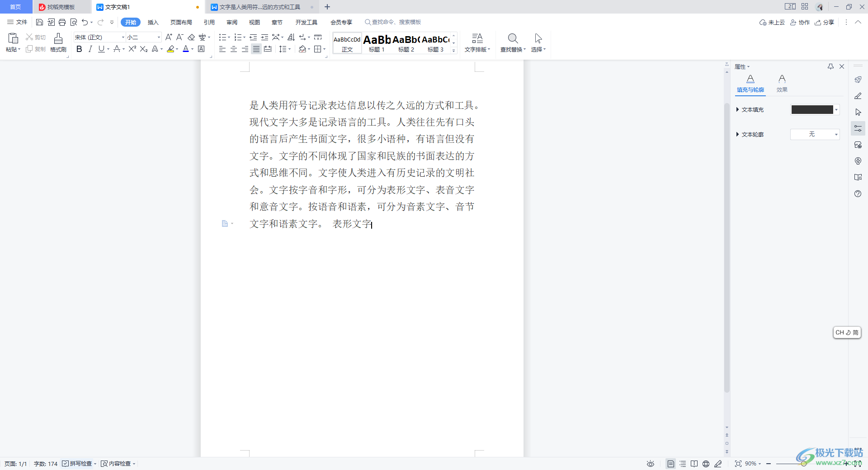
Task: Click the Print icon in quick access toolbar
Action: [x=62, y=22]
